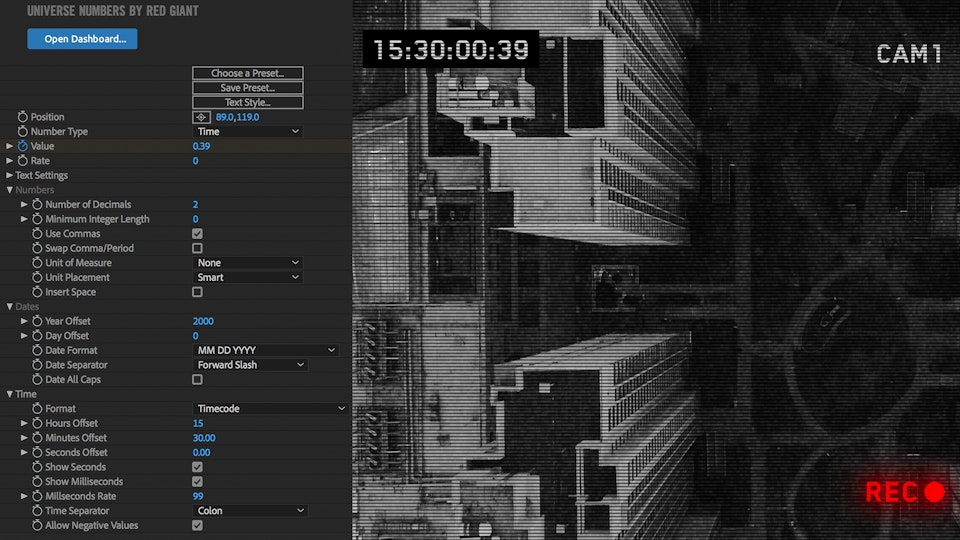Viewport: 960px width, 540px height.
Task: Toggle the Value stopwatch keyframe icon
Action: [22, 146]
